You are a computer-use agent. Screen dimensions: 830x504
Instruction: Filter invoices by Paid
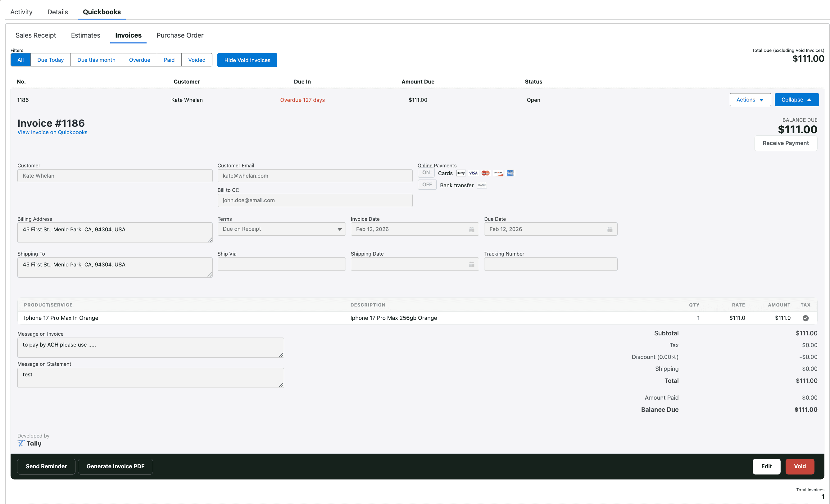tap(169, 60)
